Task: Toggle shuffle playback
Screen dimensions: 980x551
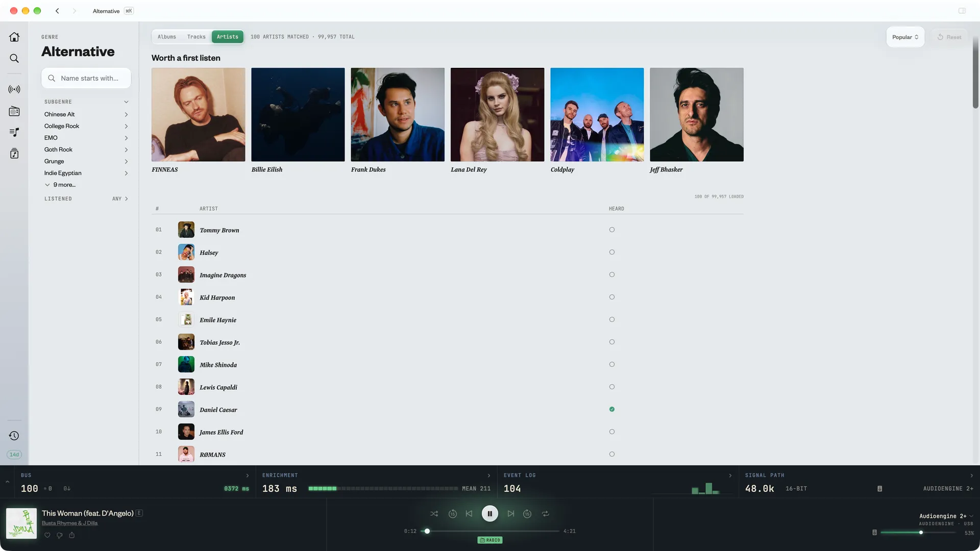Action: [434, 514]
